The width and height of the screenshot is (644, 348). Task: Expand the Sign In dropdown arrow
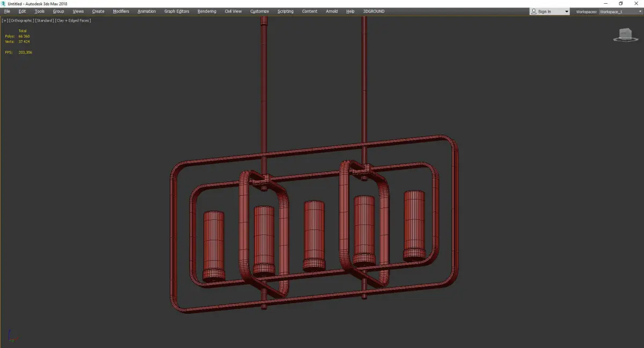(x=566, y=11)
